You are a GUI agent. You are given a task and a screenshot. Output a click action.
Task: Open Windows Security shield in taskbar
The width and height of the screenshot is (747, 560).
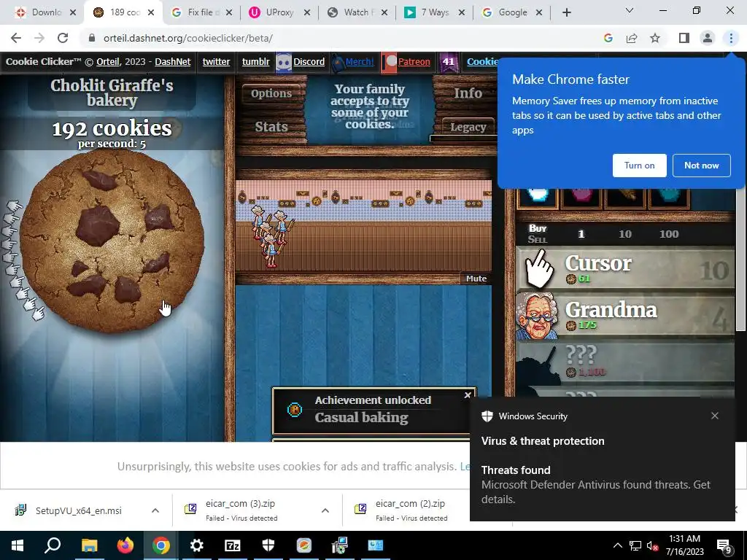268,545
